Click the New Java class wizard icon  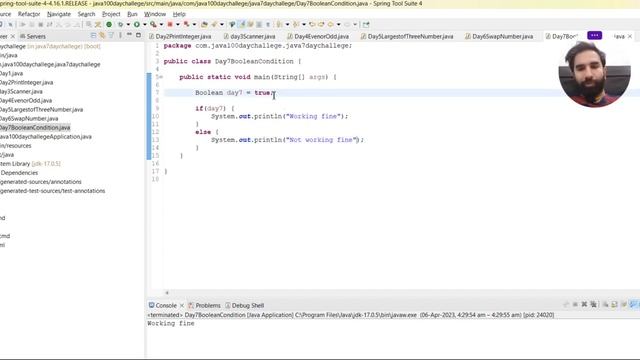tap(214, 24)
